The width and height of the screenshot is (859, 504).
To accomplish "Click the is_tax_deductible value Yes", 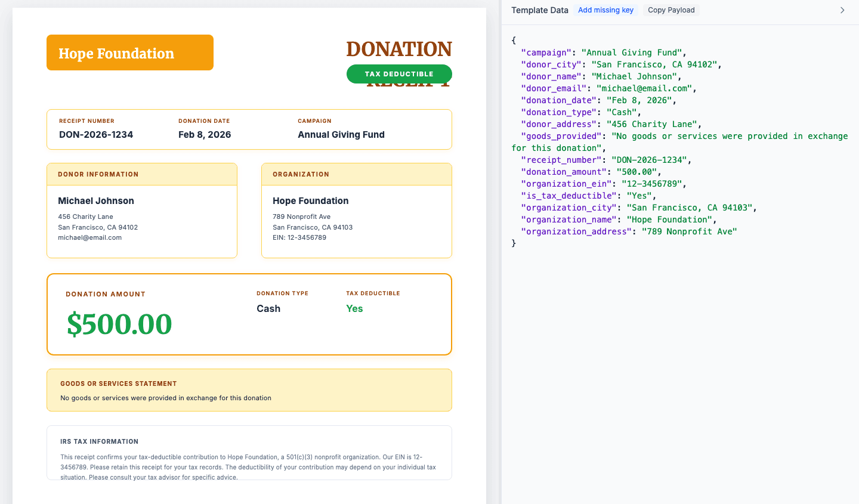I will [640, 196].
